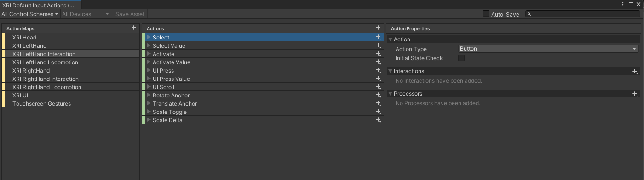Image resolution: width=644 pixels, height=180 pixels.
Task: Select the Translate Anchor action row
Action: (x=263, y=103)
